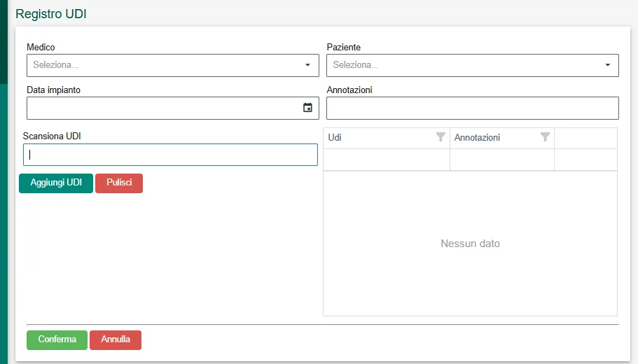Image resolution: width=638 pixels, height=364 pixels.
Task: Focus the Scansiona UDI input field
Action: [170, 155]
